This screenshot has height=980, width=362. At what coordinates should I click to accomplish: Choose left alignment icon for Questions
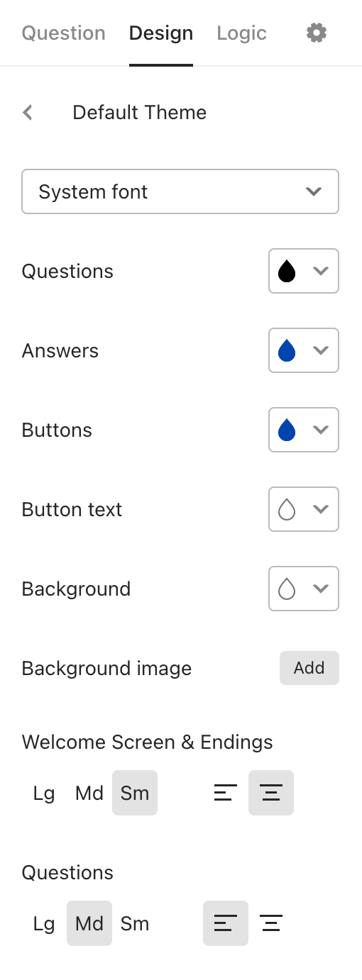[x=226, y=923]
